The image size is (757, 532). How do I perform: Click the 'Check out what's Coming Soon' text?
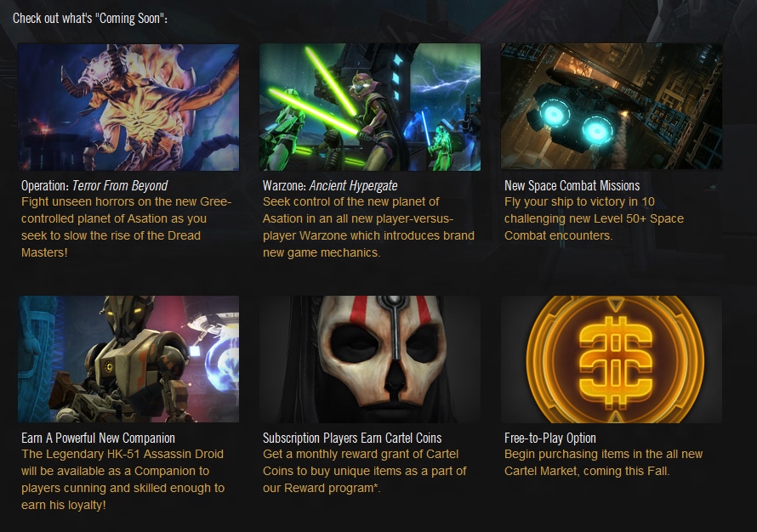coord(90,19)
